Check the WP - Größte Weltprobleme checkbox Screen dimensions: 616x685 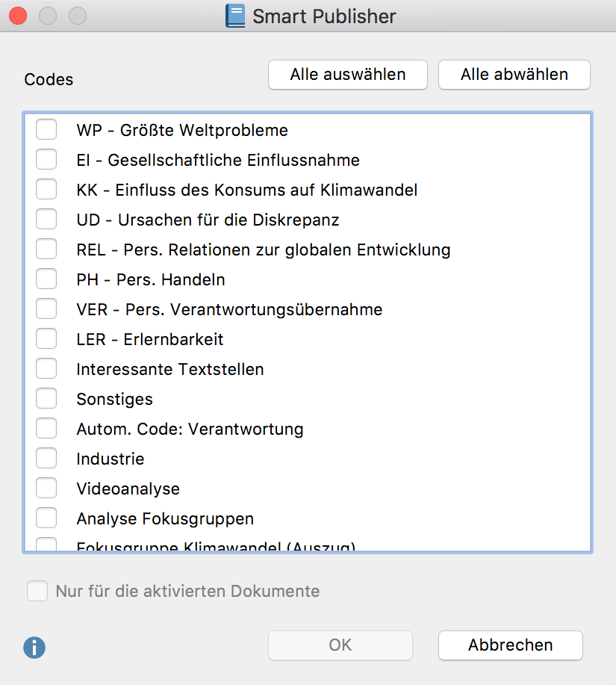tap(46, 129)
